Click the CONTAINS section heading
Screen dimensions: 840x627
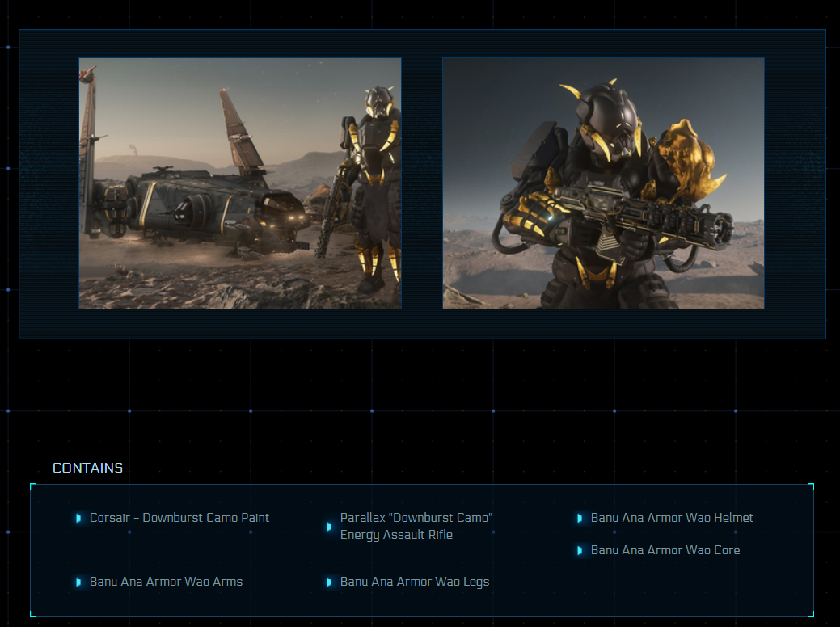[x=88, y=468]
